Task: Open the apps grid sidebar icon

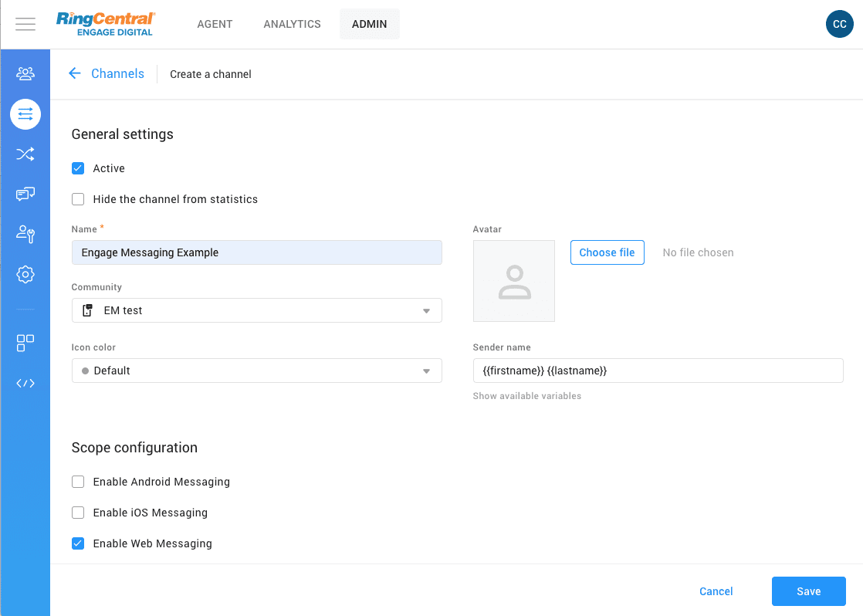Action: pyautogui.click(x=25, y=343)
